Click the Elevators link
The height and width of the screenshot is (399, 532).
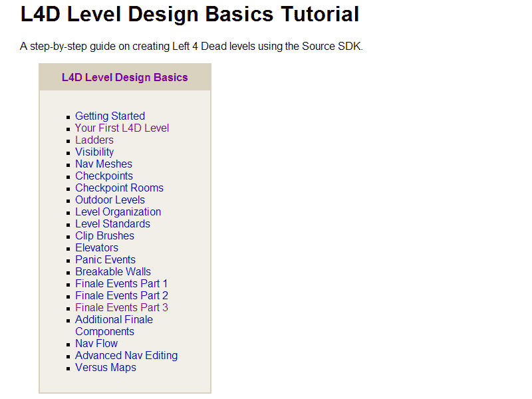[96, 248]
